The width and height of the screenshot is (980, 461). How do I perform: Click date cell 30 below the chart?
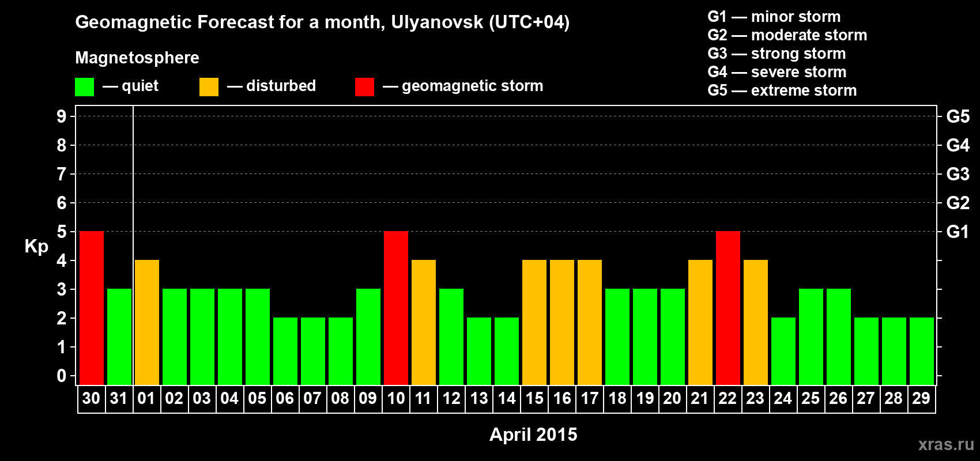coord(92,399)
